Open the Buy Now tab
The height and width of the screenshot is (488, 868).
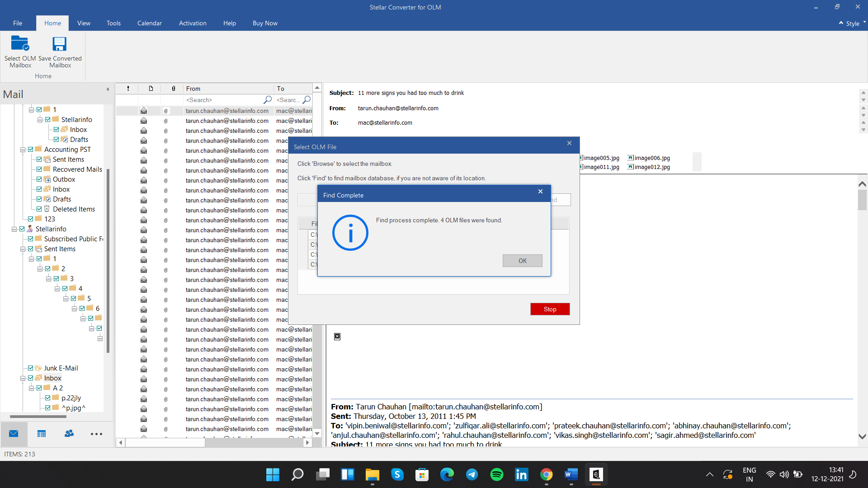click(x=265, y=23)
